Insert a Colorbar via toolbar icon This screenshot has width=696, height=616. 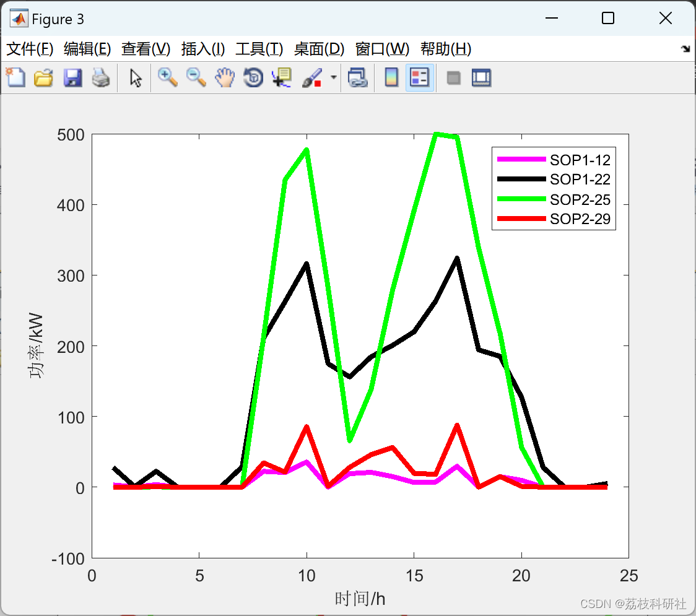[x=391, y=77]
